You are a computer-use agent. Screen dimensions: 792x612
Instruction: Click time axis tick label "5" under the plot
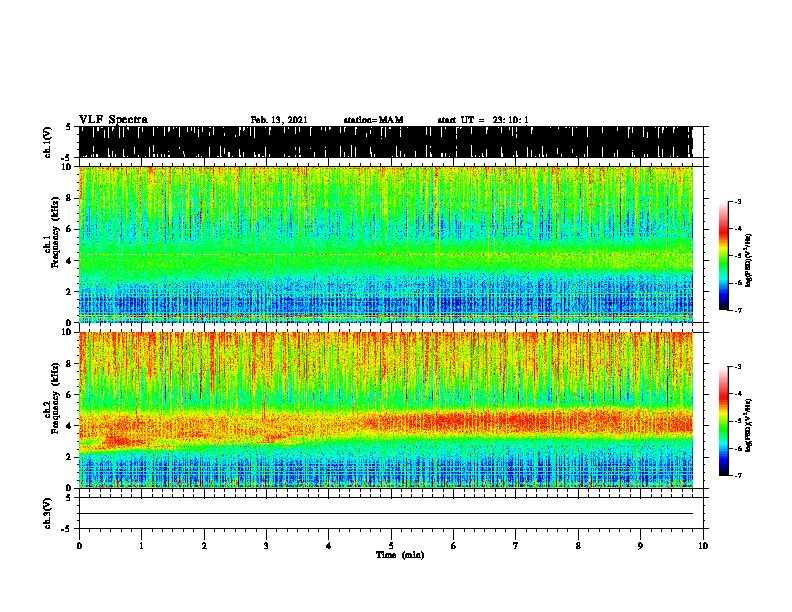click(x=391, y=546)
